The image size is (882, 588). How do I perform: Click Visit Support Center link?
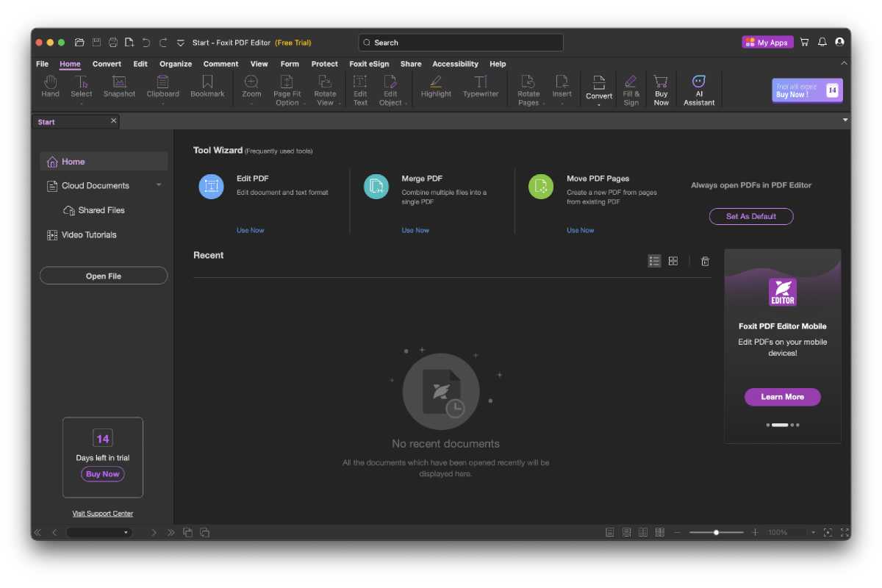(x=103, y=514)
